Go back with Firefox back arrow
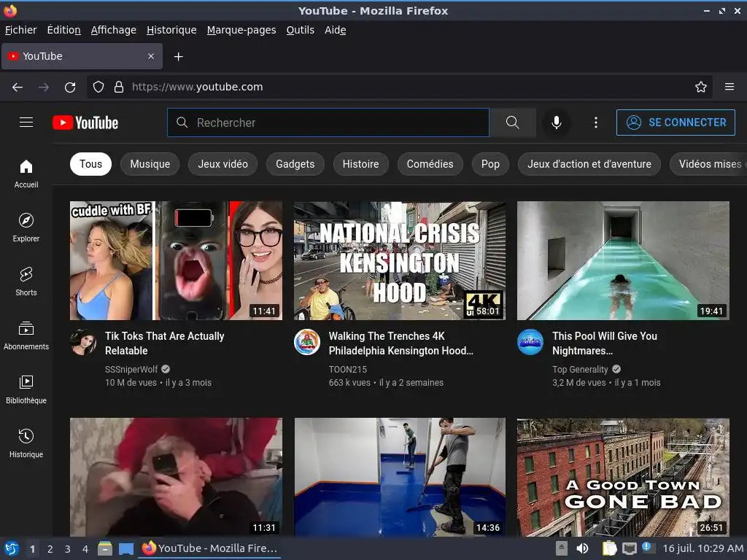 tap(18, 87)
